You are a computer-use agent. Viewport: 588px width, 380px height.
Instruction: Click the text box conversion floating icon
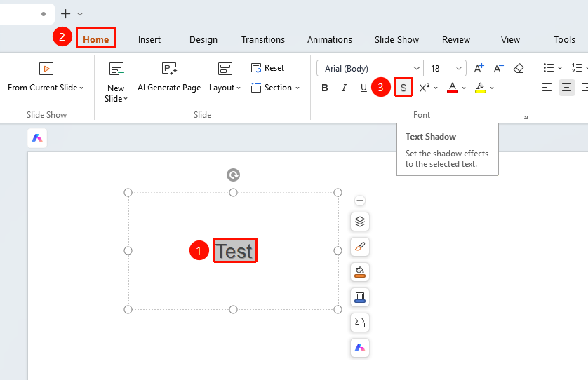tap(360, 323)
